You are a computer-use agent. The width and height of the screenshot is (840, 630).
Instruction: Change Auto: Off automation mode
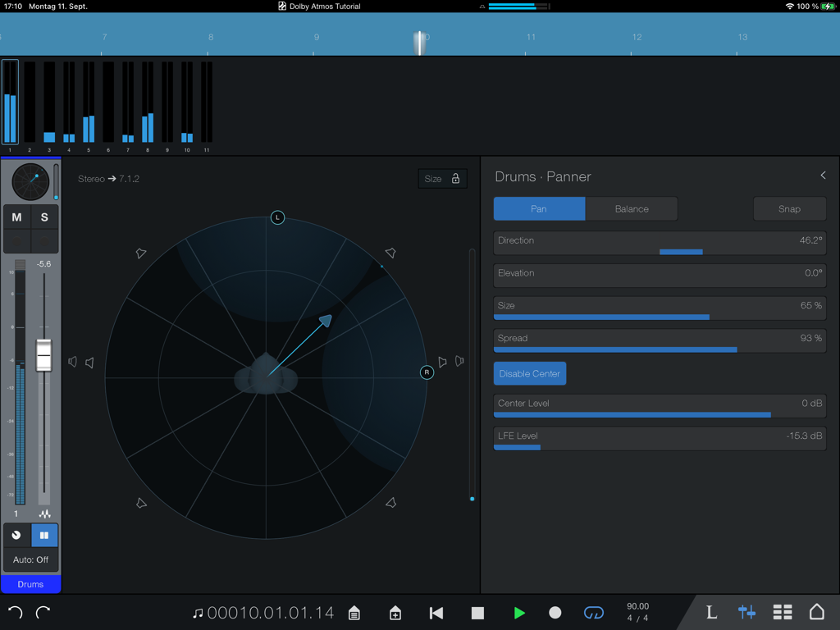(x=30, y=559)
